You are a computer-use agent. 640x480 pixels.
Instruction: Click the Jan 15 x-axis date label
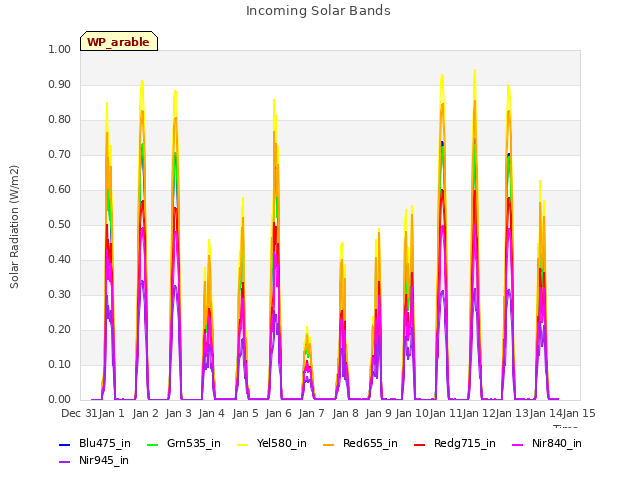(x=579, y=413)
